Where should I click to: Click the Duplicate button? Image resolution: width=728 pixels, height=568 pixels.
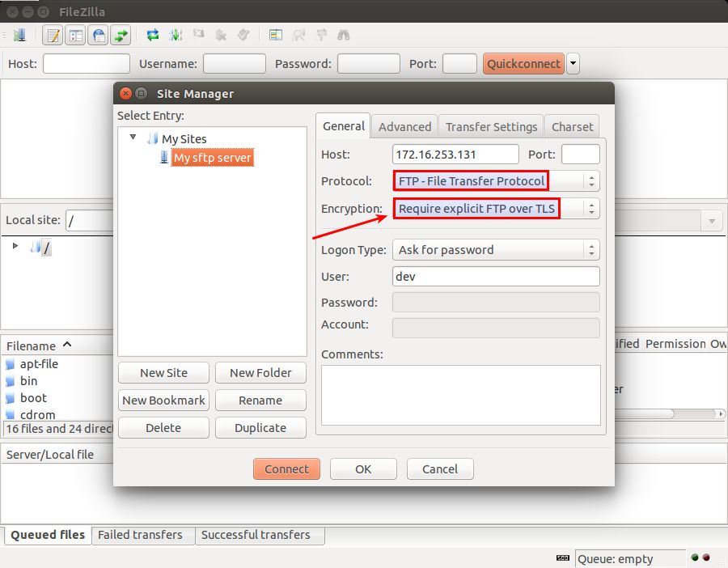click(x=260, y=428)
